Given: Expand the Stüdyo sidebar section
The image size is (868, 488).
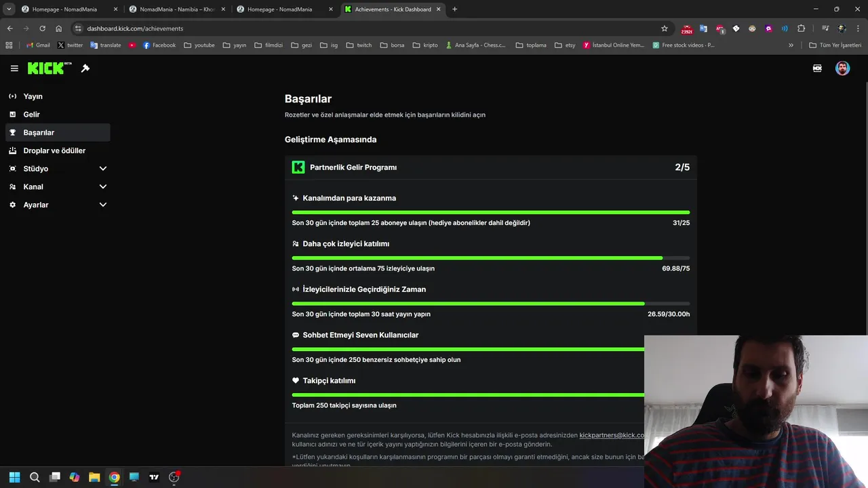Looking at the screenshot, I should [103, 169].
